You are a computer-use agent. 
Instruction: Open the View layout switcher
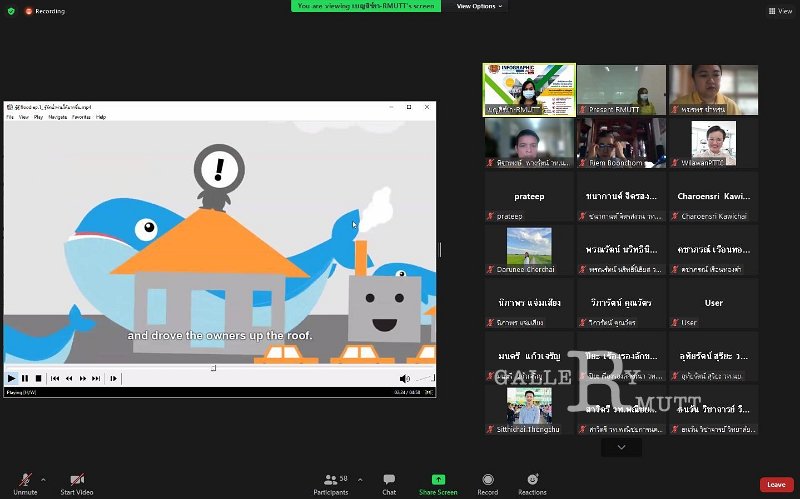pyautogui.click(x=780, y=11)
